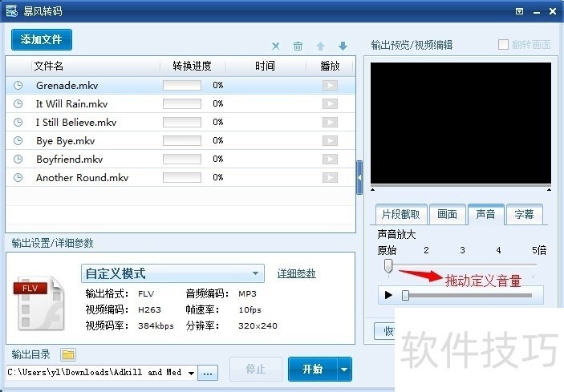Minimize the 暴风转码 window
This screenshot has height=392, width=564.
[x=537, y=12]
